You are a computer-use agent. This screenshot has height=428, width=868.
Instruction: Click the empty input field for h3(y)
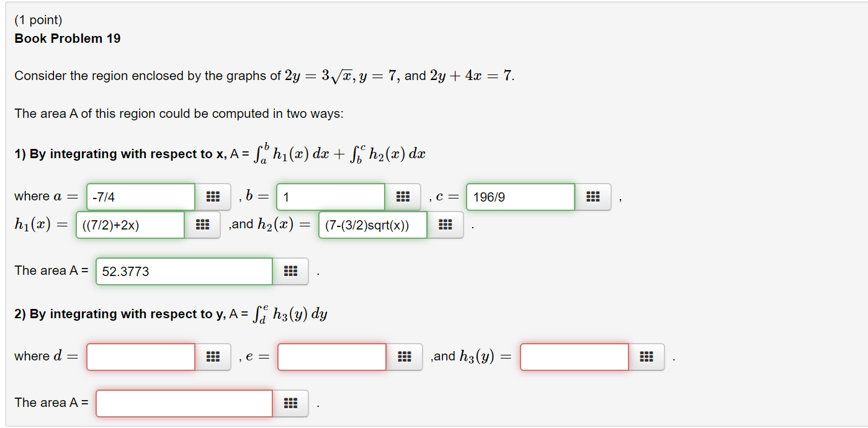click(574, 357)
